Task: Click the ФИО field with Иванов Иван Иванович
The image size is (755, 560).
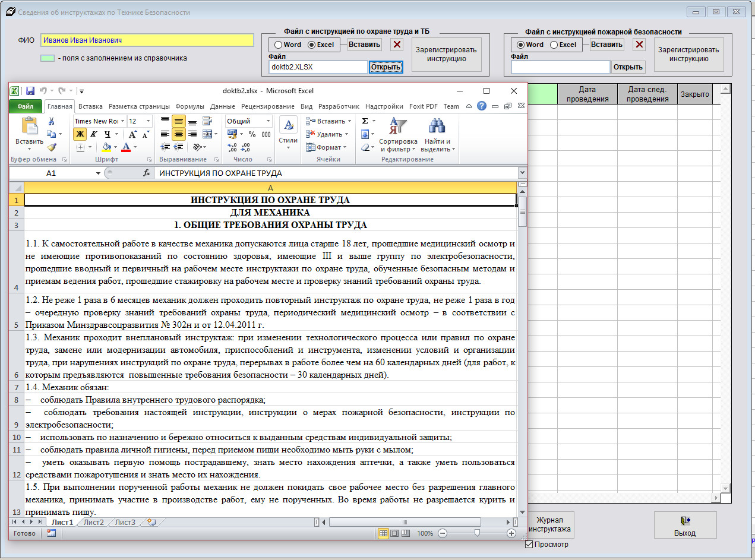Action: tap(147, 40)
